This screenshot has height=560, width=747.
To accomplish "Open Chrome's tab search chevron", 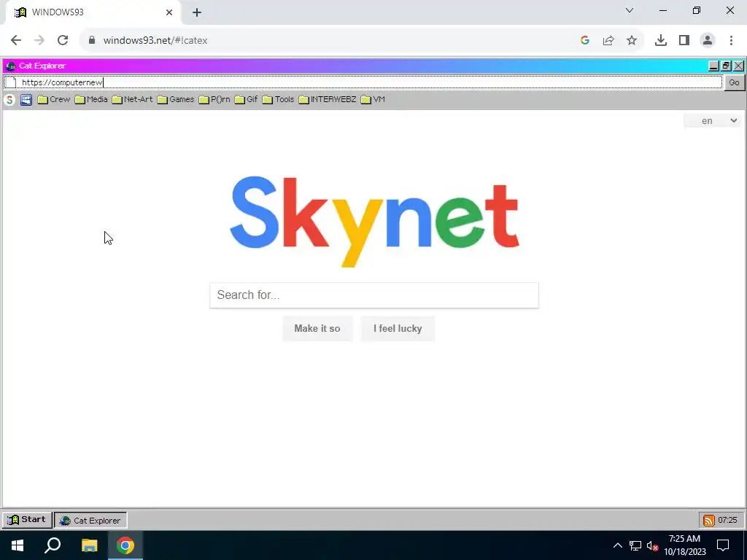I will [630, 10].
